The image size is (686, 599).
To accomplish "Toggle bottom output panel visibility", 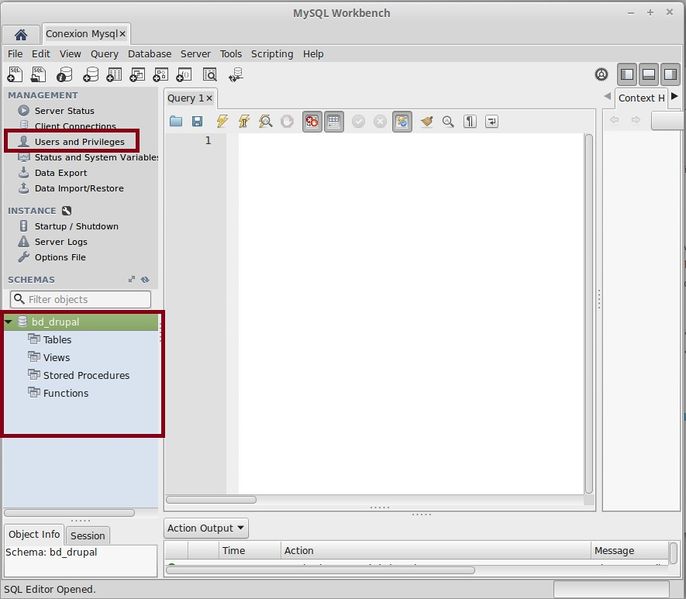I will coord(648,74).
